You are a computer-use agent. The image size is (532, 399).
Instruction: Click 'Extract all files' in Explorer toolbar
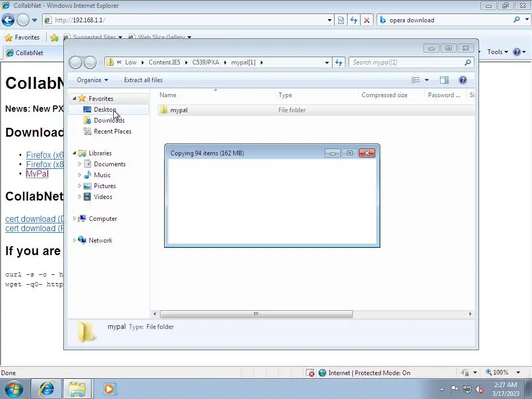pyautogui.click(x=143, y=80)
